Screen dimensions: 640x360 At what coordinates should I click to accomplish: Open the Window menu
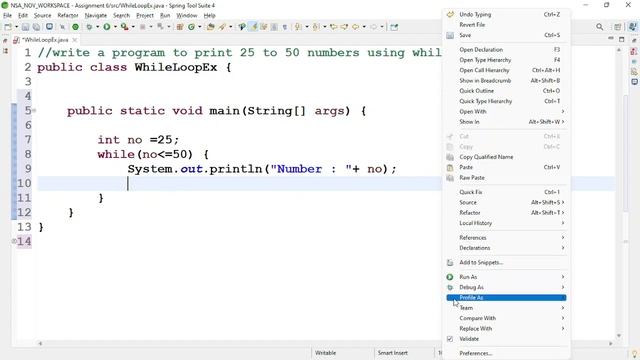pyautogui.click(x=187, y=16)
